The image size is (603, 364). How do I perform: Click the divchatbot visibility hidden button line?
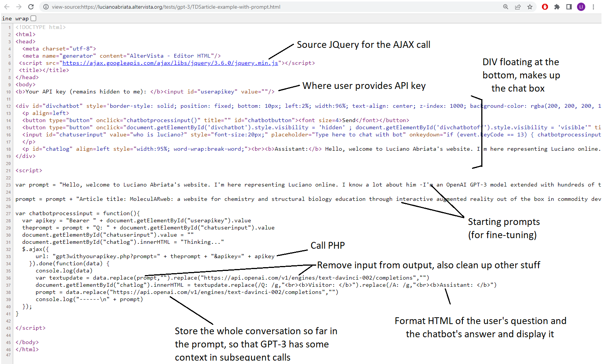point(312,127)
